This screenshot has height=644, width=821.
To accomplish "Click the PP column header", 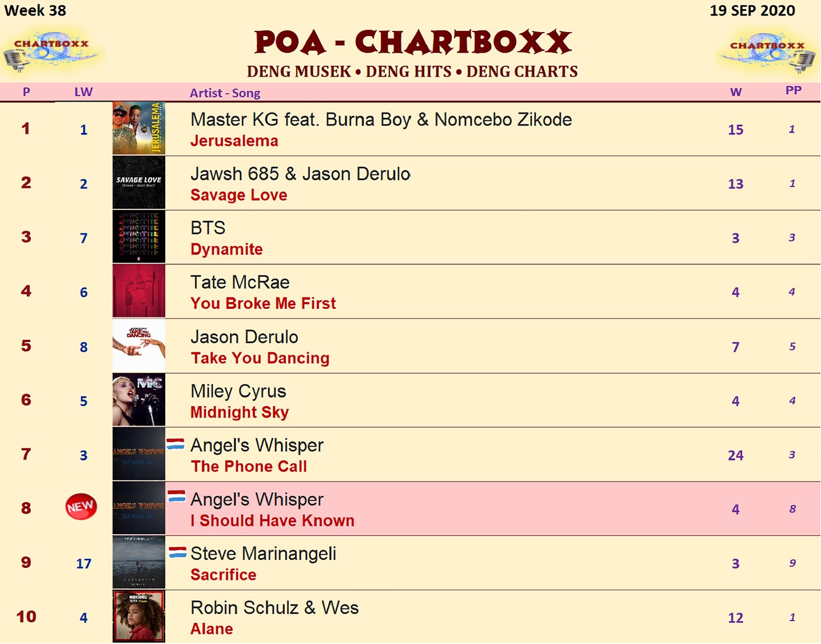I will (793, 90).
